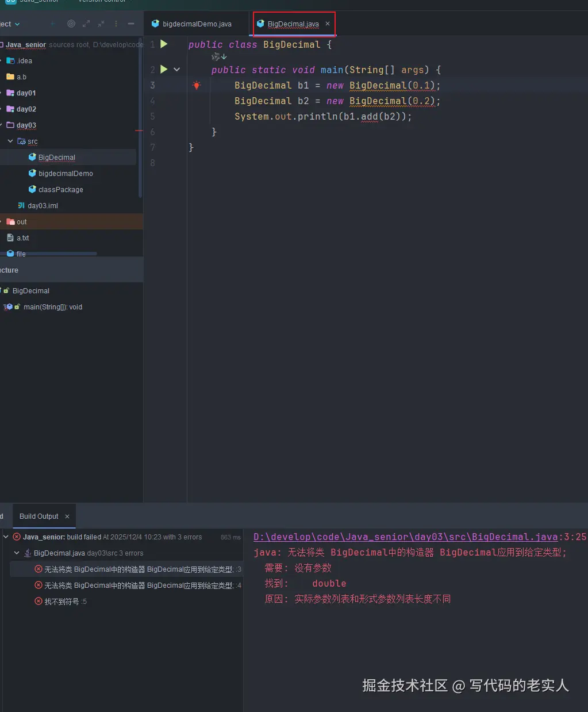The width and height of the screenshot is (588, 712).
Task: Open the Project view dropdown
Action: tap(10, 24)
